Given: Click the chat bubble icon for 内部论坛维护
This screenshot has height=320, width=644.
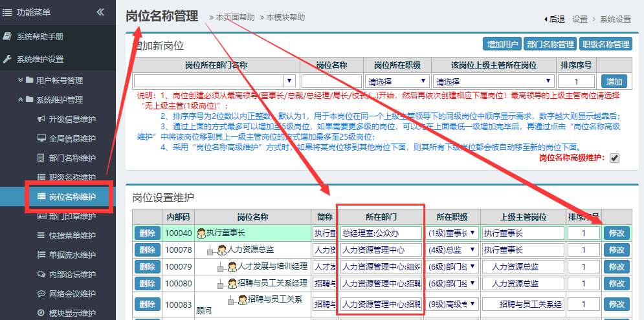Looking at the screenshot, I should click(41, 274).
